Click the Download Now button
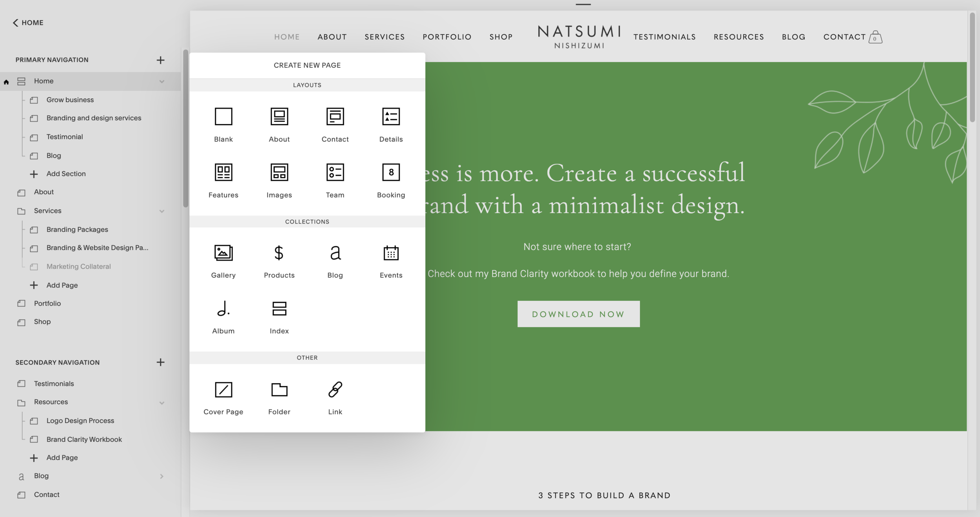The width and height of the screenshot is (980, 517). 578,314
